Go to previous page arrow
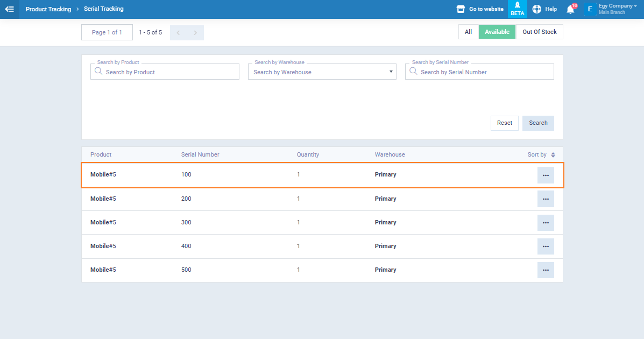The image size is (644, 339). tap(178, 33)
